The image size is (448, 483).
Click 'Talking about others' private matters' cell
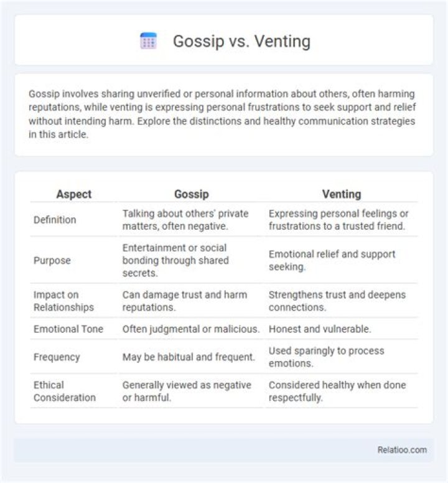[185, 220]
